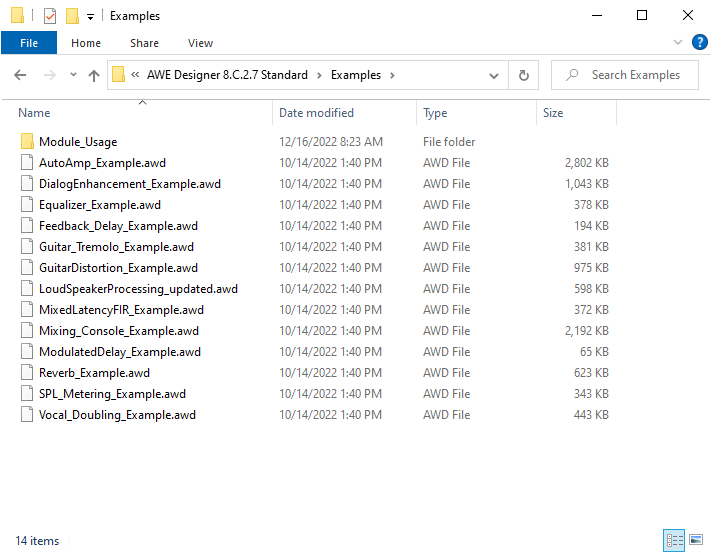Expand the ribbon with the chevron
The width and height of the screenshot is (712, 553).
coord(678,43)
